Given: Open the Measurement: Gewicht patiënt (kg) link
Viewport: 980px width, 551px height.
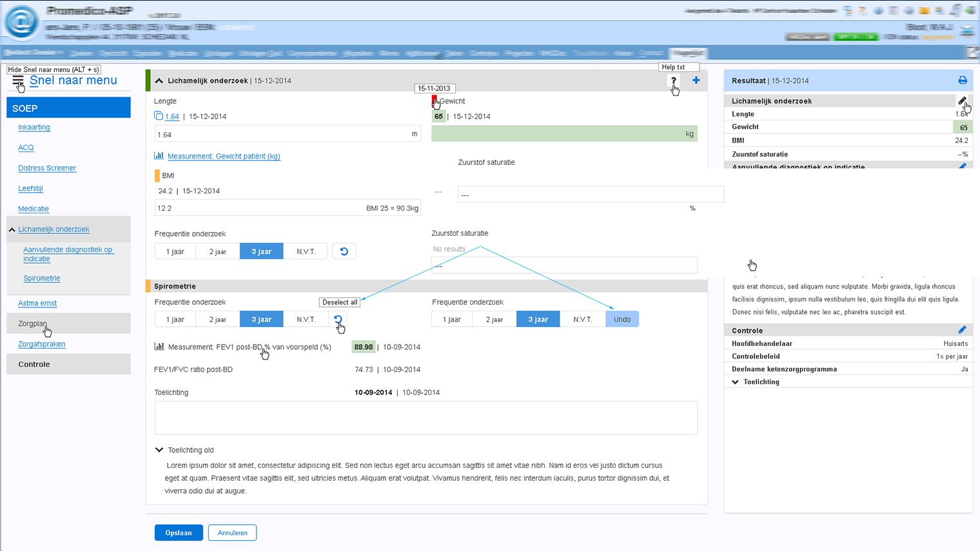Looking at the screenshot, I should click(x=224, y=156).
